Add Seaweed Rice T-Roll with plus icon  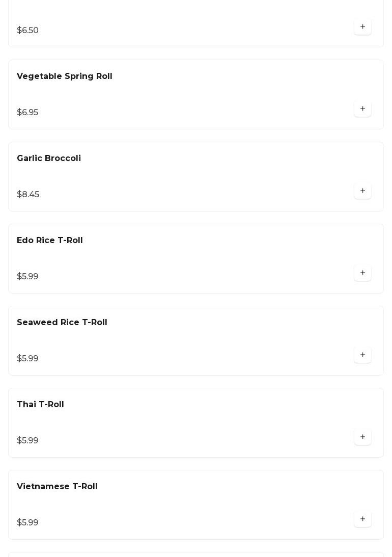pos(362,355)
